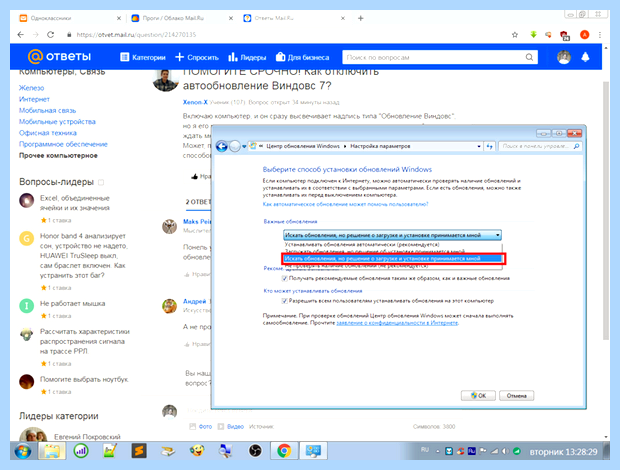Switch to Chrome in the taskbar
Image resolution: width=620 pixels, height=470 pixels.
tap(284, 451)
